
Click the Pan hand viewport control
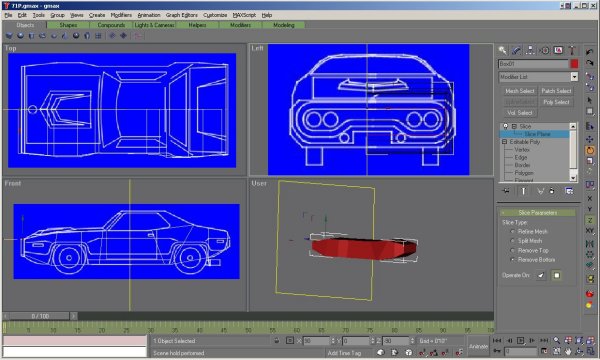[568, 351]
